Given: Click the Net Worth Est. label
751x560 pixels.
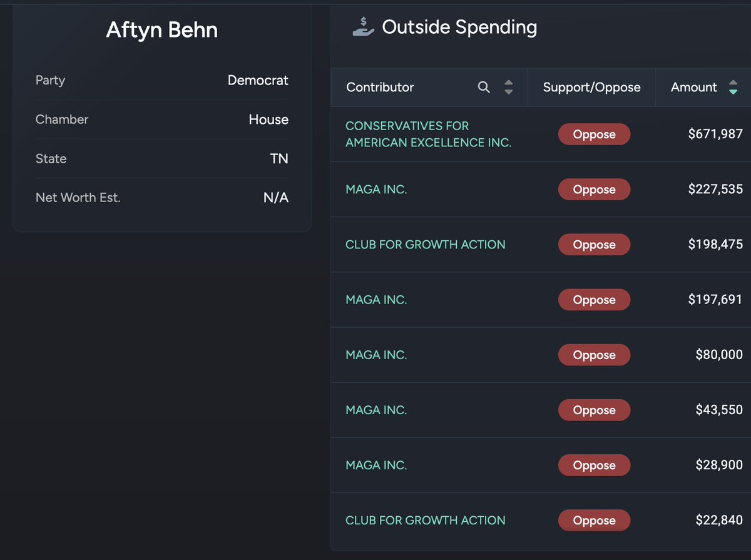Looking at the screenshot, I should [x=78, y=197].
